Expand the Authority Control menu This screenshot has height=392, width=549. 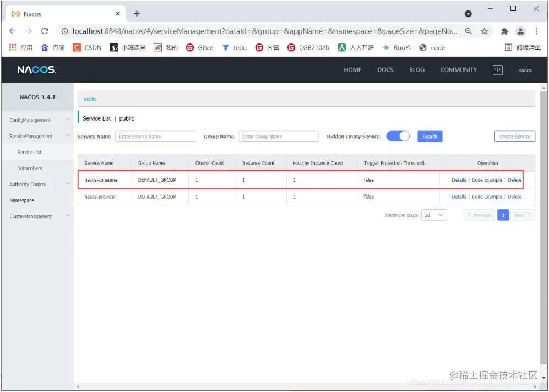pyautogui.click(x=39, y=184)
